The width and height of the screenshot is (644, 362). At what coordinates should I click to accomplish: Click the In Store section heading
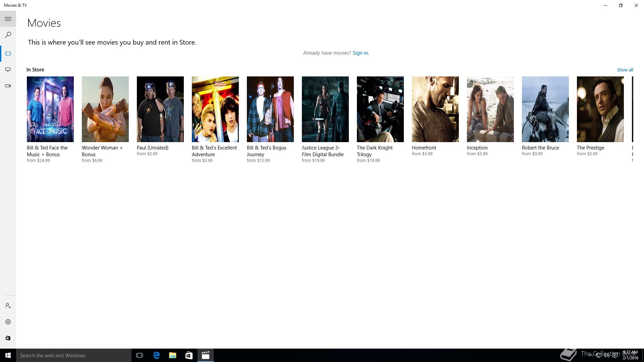pyautogui.click(x=35, y=70)
